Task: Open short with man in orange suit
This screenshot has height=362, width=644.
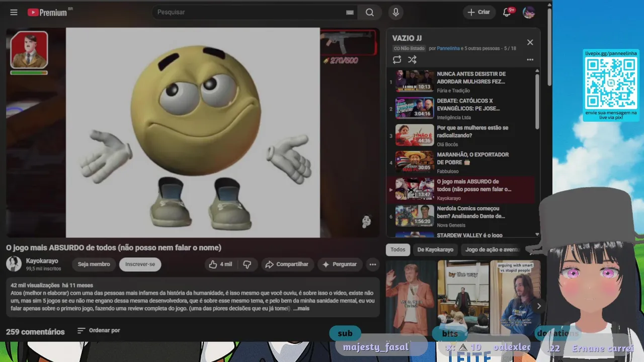Action: click(411, 298)
